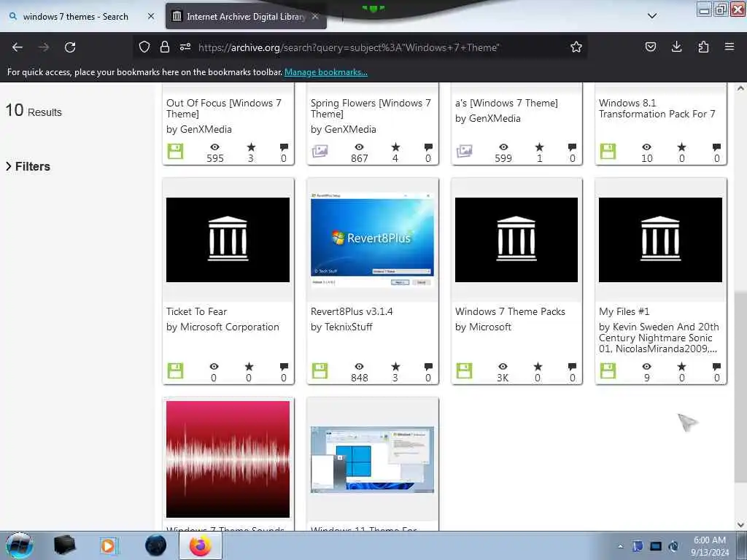Bookmark this page with the star icon

[x=576, y=47]
